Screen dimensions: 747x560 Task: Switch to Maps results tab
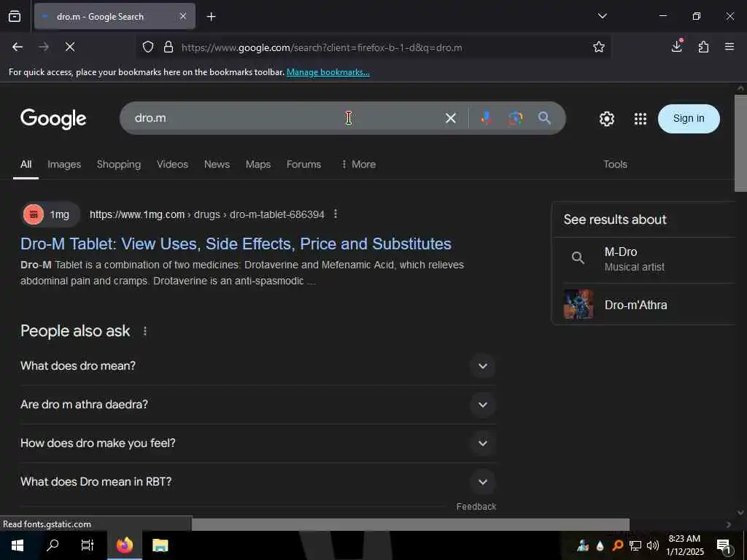pos(258,164)
